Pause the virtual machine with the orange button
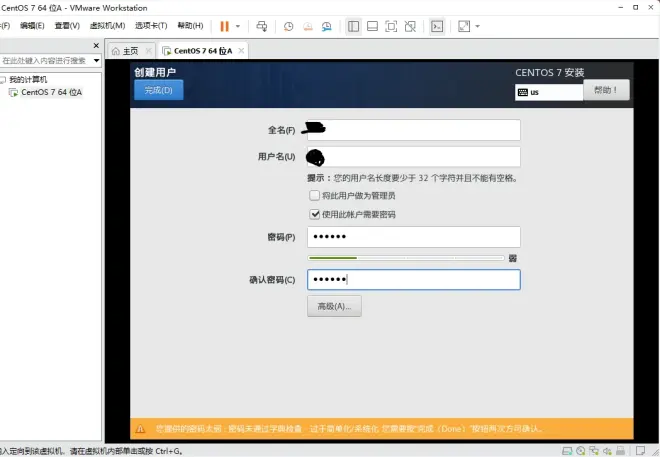Viewport: 660px width, 457px height. click(224, 26)
